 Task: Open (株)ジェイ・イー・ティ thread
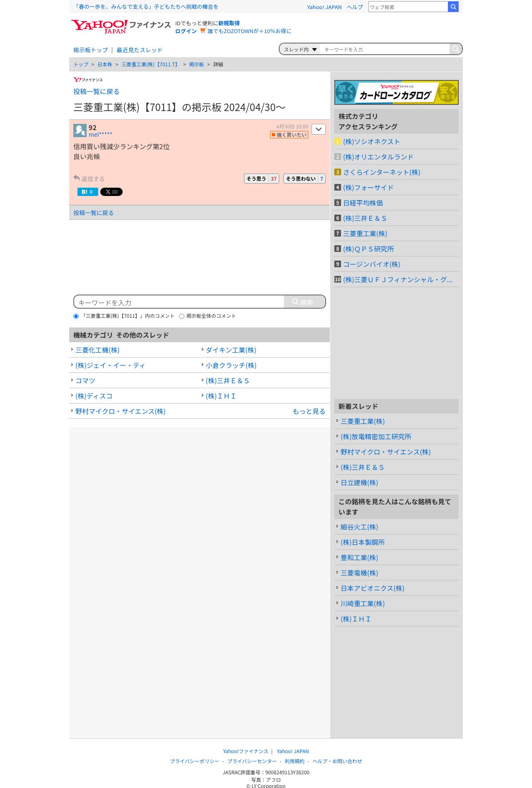pos(110,365)
